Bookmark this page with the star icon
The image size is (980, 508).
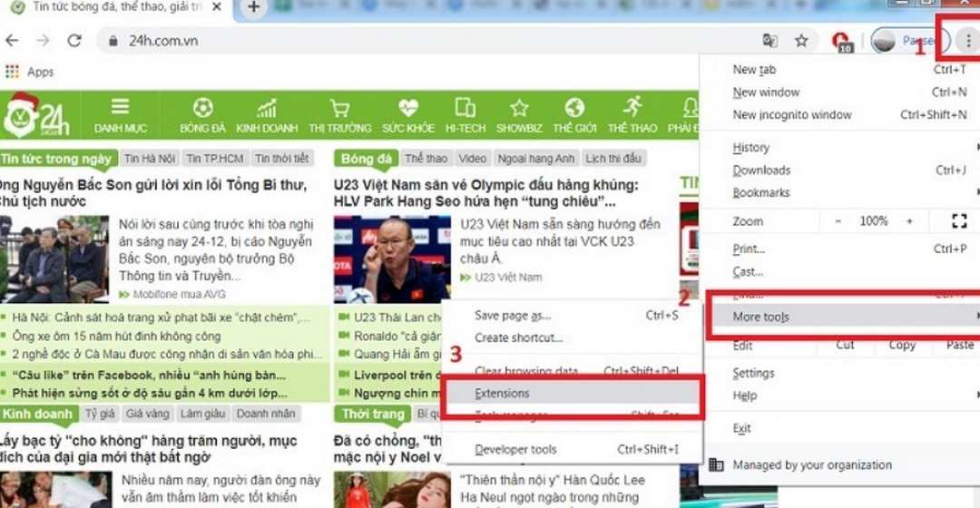point(801,41)
